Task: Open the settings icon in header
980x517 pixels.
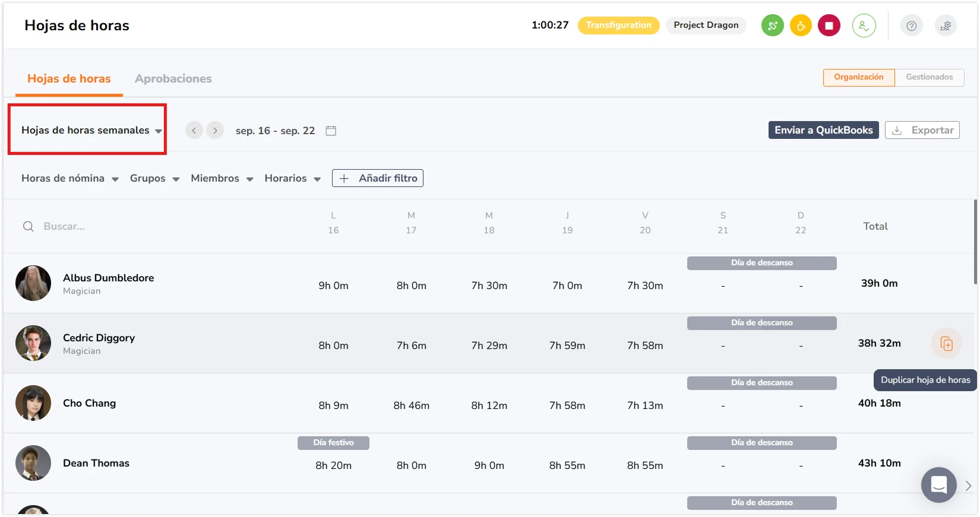Action: point(946,26)
